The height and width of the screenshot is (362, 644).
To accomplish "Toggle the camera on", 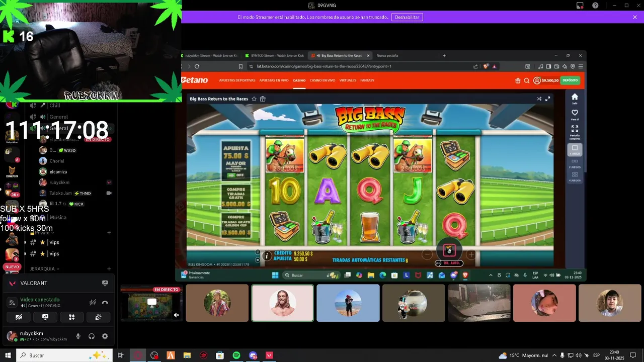I will click(19, 317).
